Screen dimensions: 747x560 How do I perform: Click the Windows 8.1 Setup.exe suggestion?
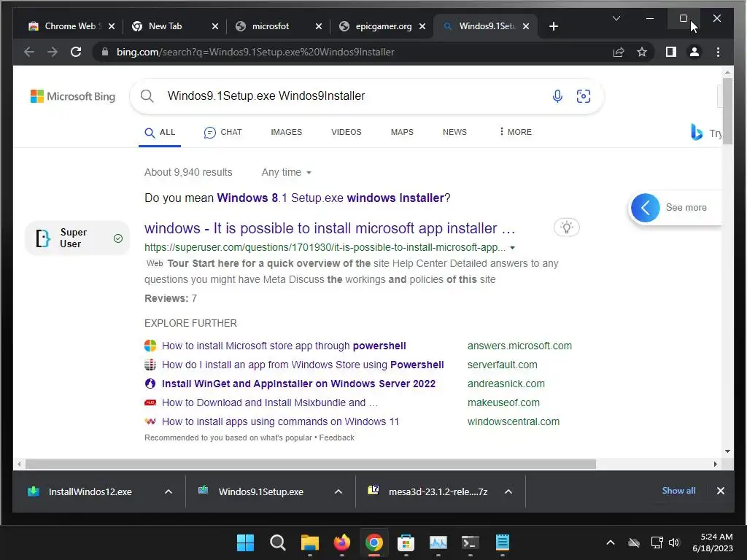330,198
